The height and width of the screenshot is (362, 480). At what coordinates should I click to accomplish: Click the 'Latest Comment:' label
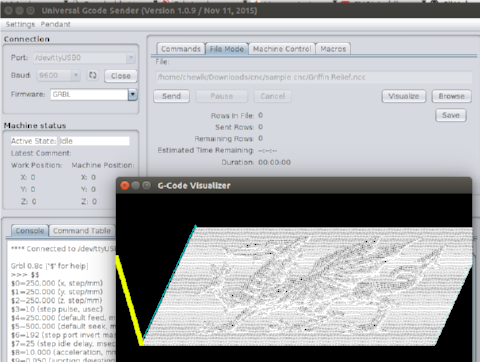click(41, 153)
